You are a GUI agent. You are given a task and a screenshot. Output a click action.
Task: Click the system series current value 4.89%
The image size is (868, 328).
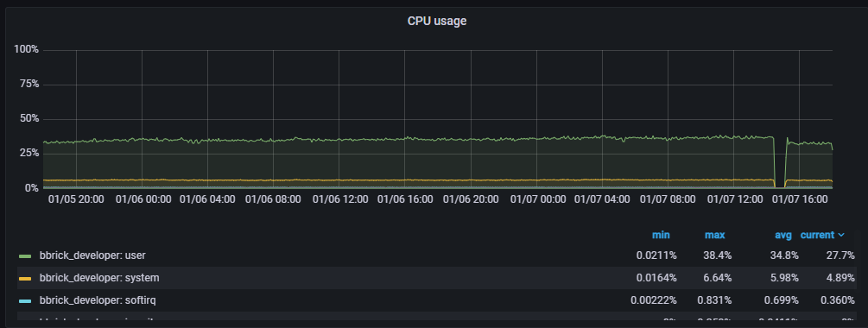(841, 278)
